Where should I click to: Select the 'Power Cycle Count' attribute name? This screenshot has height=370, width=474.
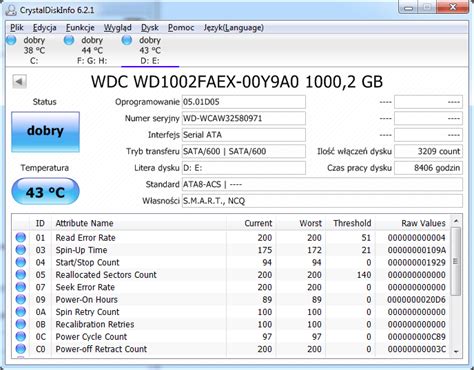[x=91, y=336]
